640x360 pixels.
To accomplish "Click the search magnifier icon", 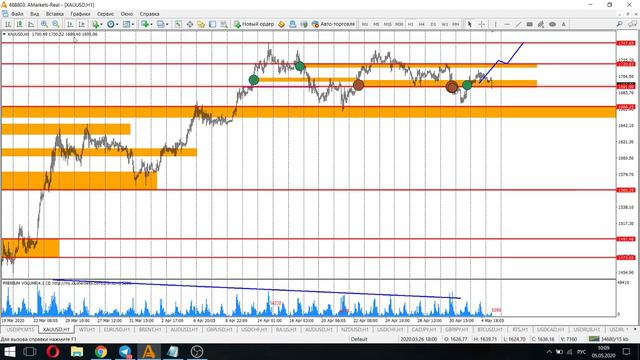I will click(620, 24).
